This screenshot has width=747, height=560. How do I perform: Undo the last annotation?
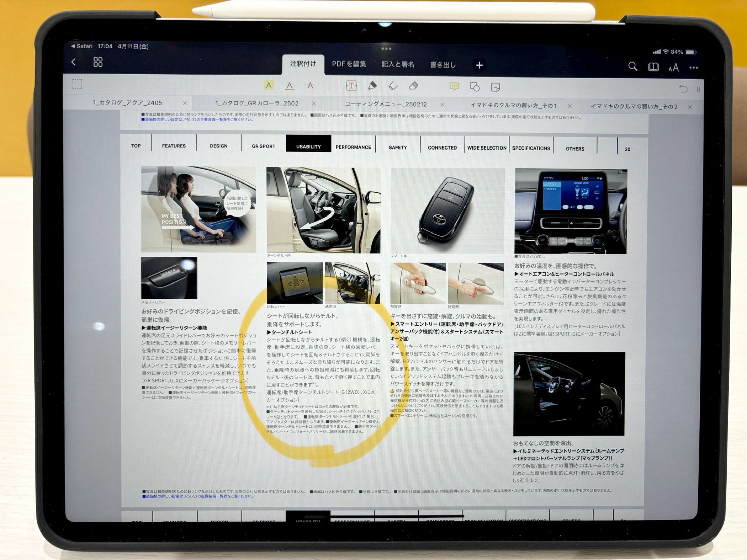click(683, 89)
